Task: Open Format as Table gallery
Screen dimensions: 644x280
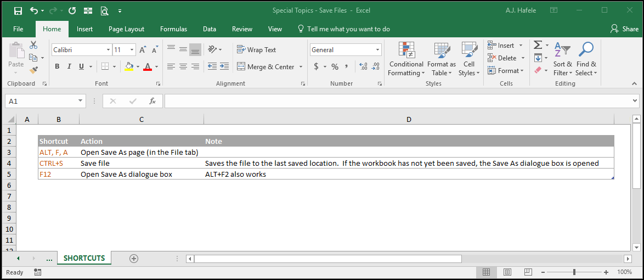Action: [x=442, y=59]
